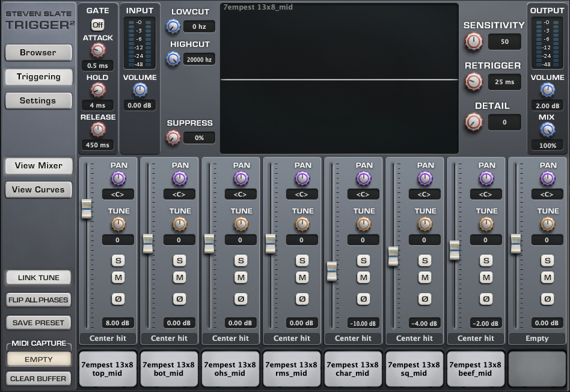Solo the bot_mid channel
The height and width of the screenshot is (392, 570).
pyautogui.click(x=180, y=260)
